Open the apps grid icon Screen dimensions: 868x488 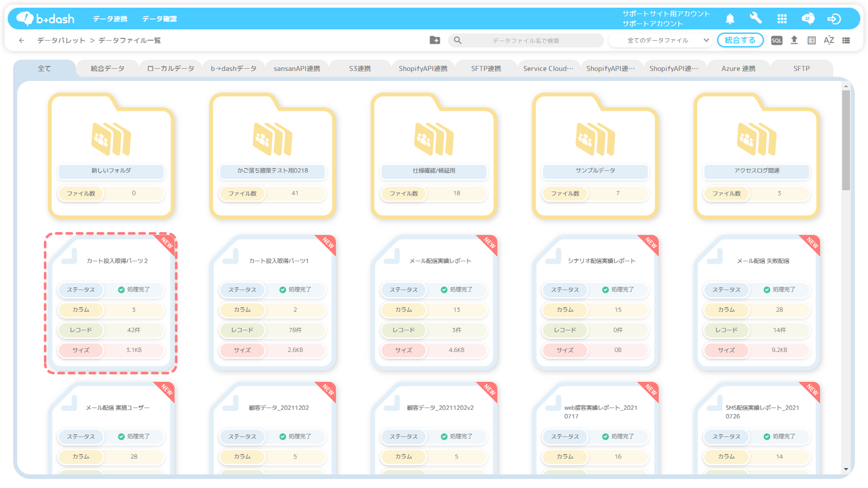(x=782, y=19)
